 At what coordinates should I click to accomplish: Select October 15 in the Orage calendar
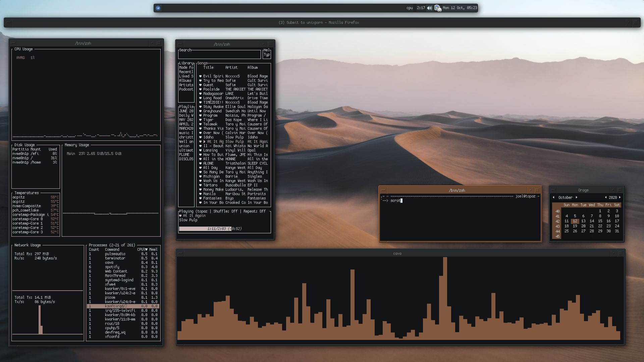600,221
